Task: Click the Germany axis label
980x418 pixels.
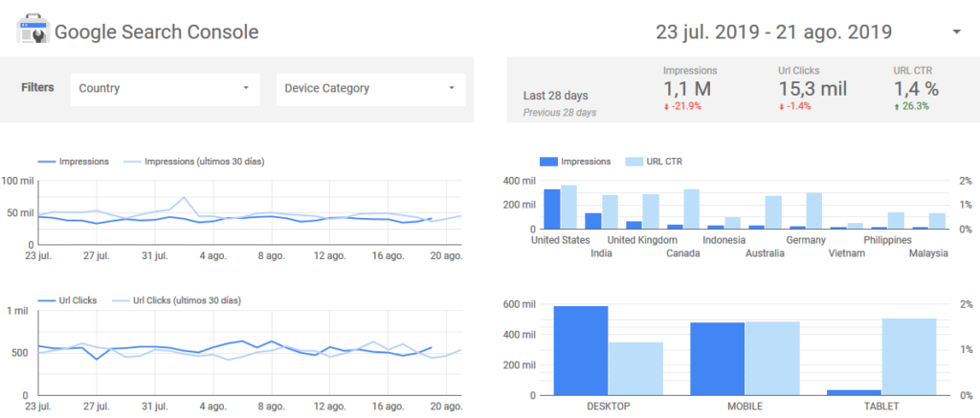Action: point(806,240)
